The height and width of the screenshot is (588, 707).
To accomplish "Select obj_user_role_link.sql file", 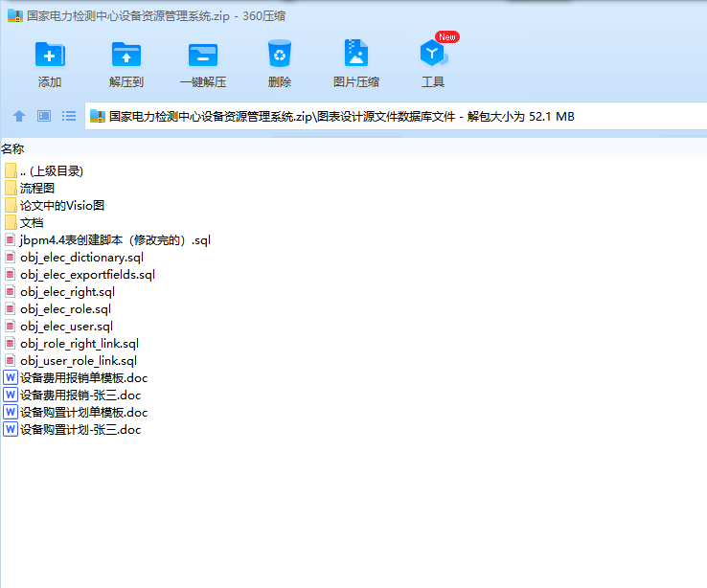I will (71, 361).
